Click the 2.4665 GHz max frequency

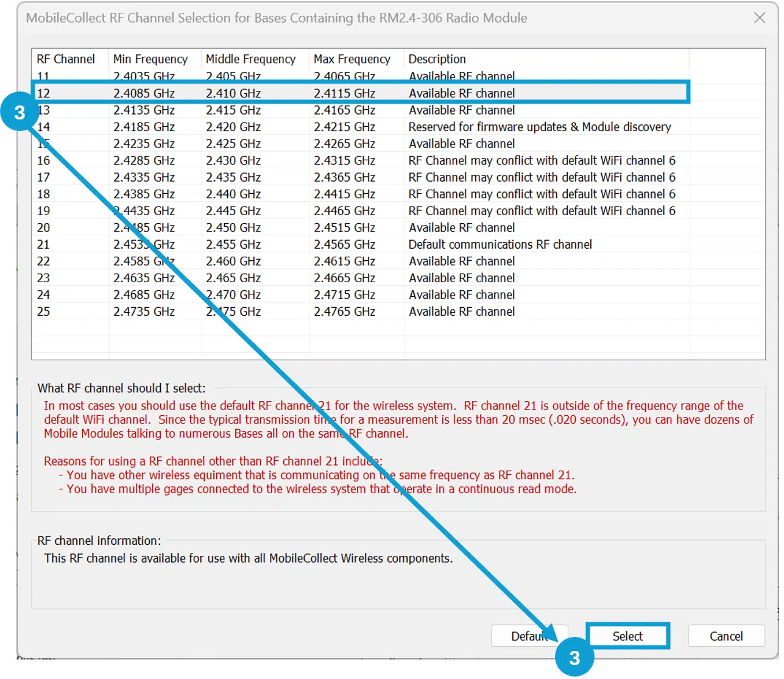344,278
